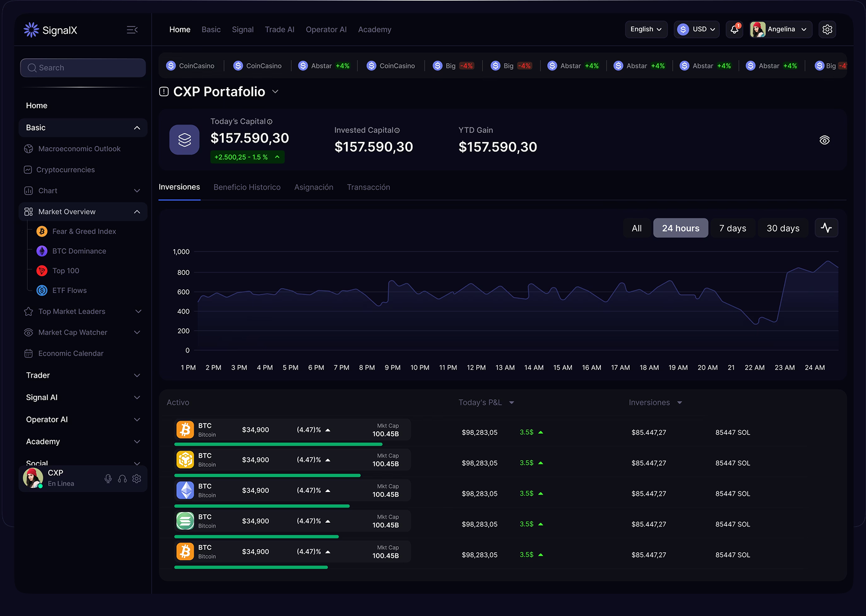Click the headphones icon in user panel
Image resolution: width=866 pixels, height=616 pixels.
coord(123,479)
